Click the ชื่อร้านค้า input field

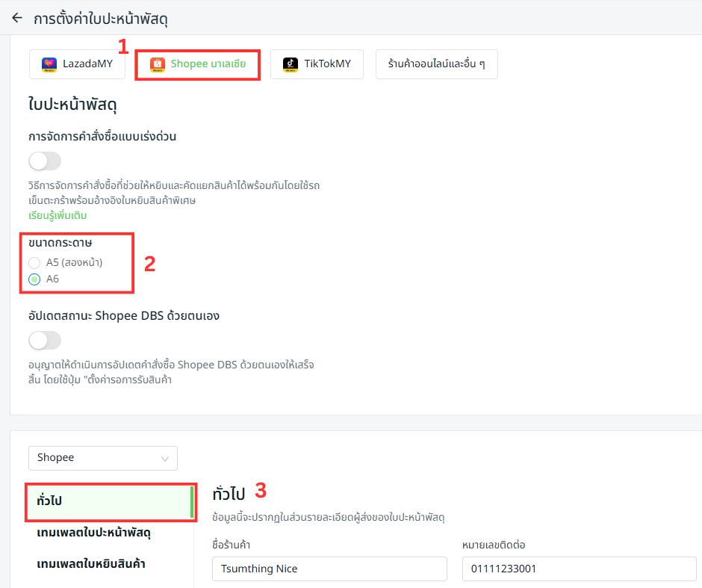[x=329, y=569]
